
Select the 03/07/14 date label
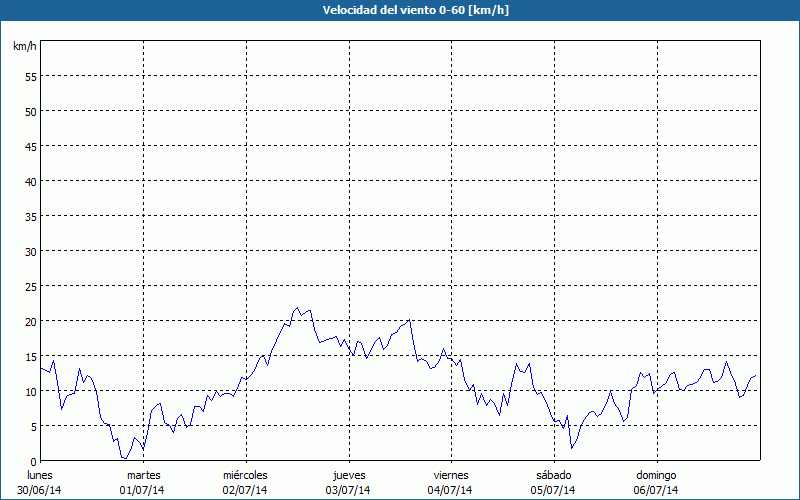click(348, 490)
